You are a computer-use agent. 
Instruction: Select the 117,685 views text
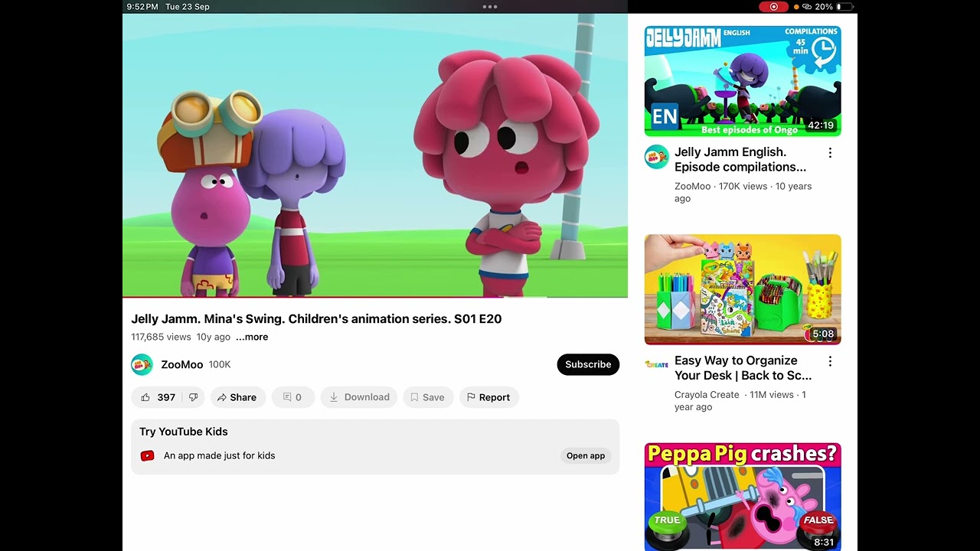coord(161,337)
